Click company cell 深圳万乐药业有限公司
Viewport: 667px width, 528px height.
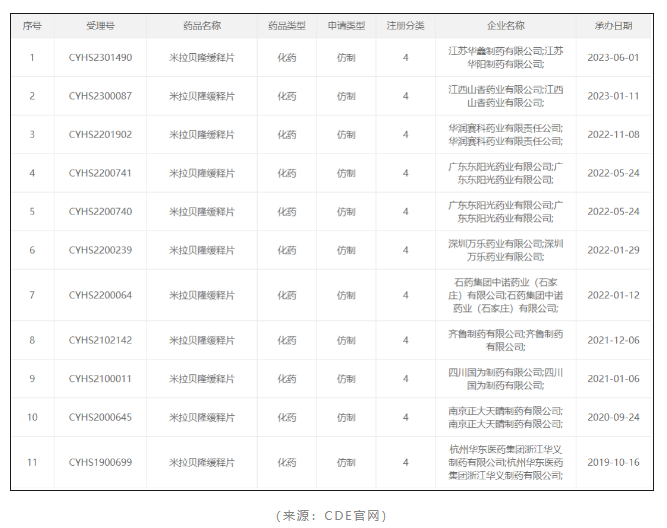506,250
